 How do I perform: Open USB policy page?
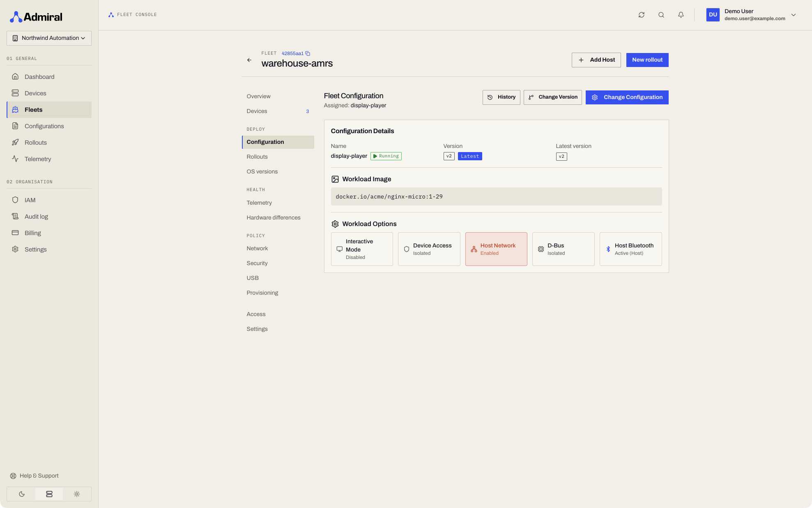coord(278,278)
